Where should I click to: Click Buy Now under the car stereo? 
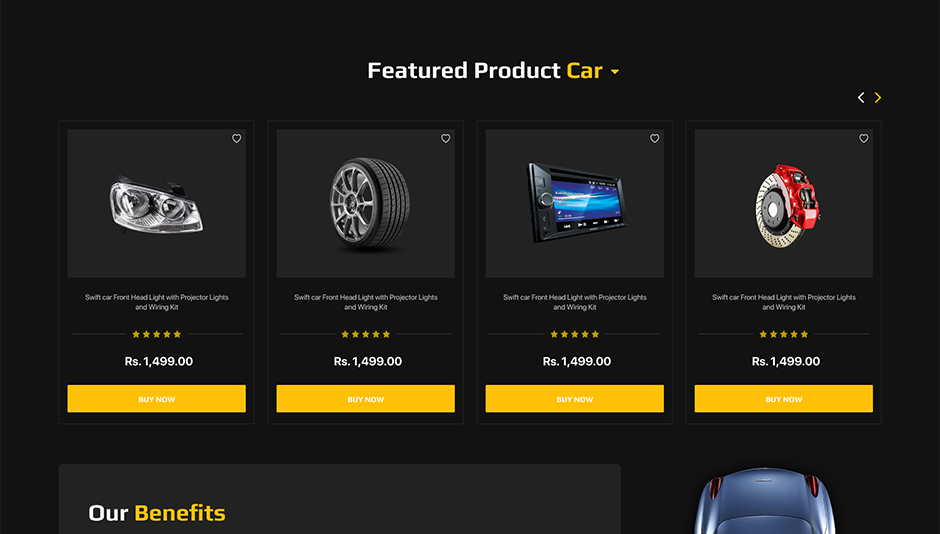(574, 399)
